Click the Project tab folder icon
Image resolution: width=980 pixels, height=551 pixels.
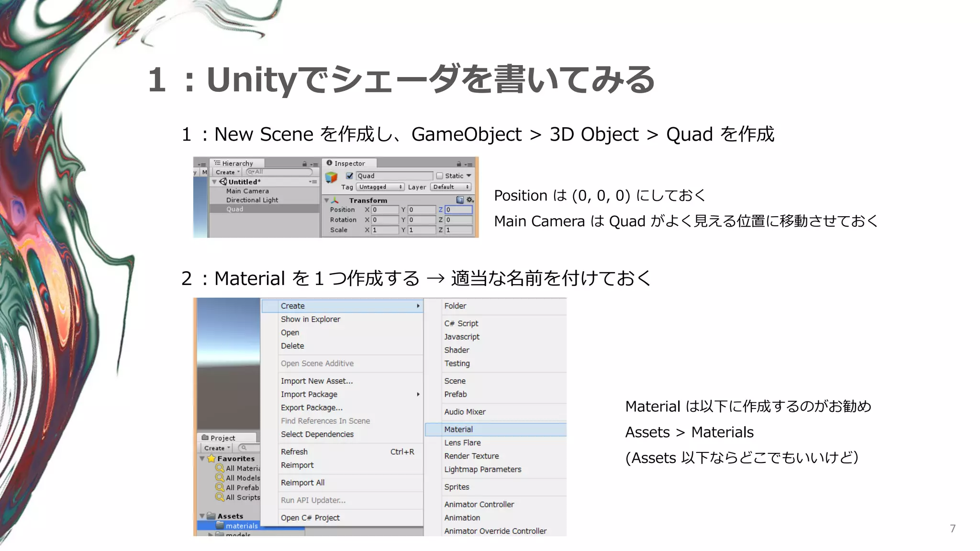coord(205,437)
